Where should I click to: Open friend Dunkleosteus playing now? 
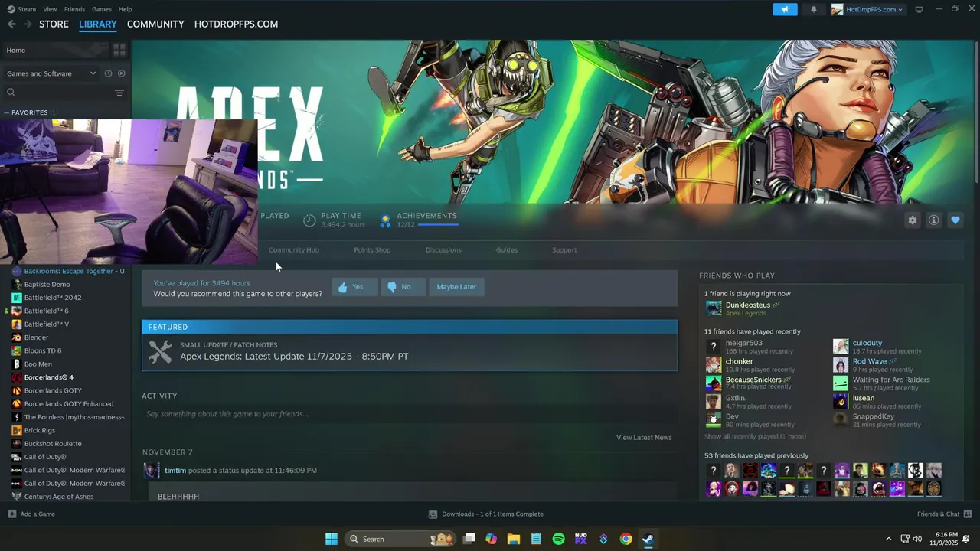747,305
